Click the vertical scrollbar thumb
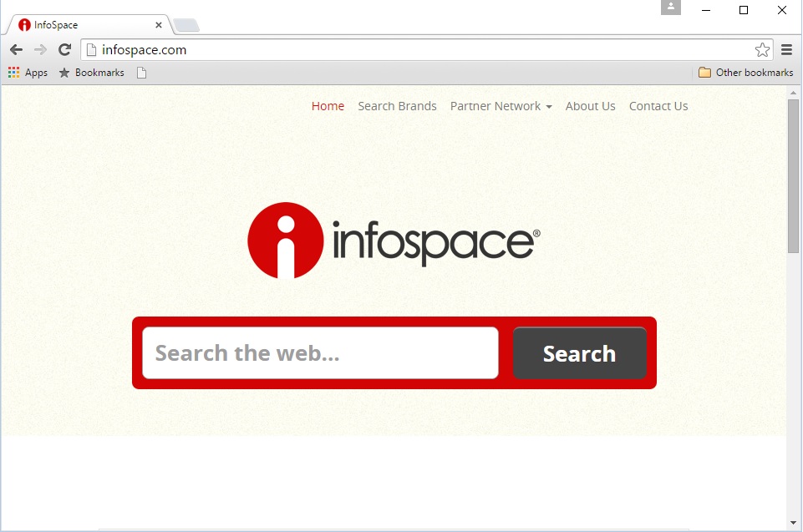This screenshot has width=803, height=532. pos(793,175)
